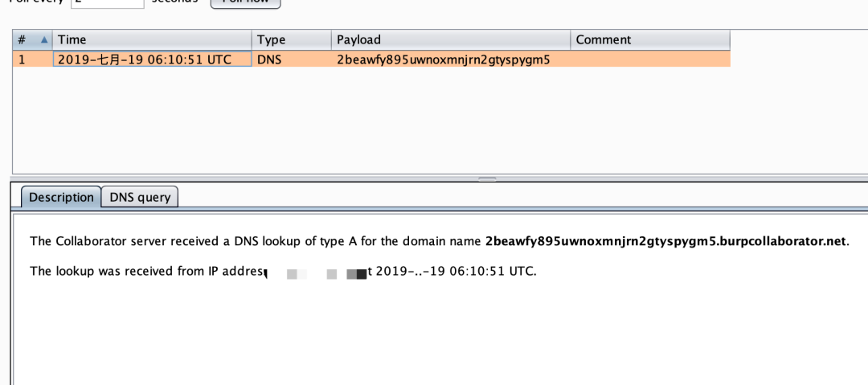Switch to the DNS query tab
The width and height of the screenshot is (868, 385).
pos(140,197)
